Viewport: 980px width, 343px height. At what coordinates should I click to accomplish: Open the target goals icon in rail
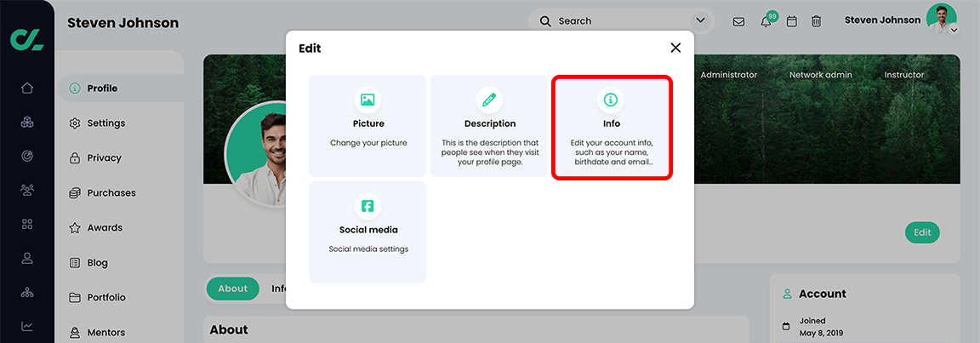coord(27,156)
